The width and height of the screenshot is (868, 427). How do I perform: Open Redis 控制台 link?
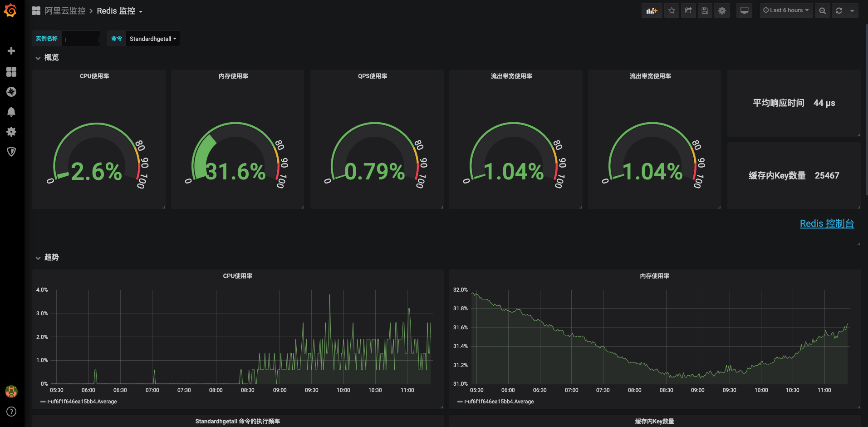pyautogui.click(x=827, y=223)
